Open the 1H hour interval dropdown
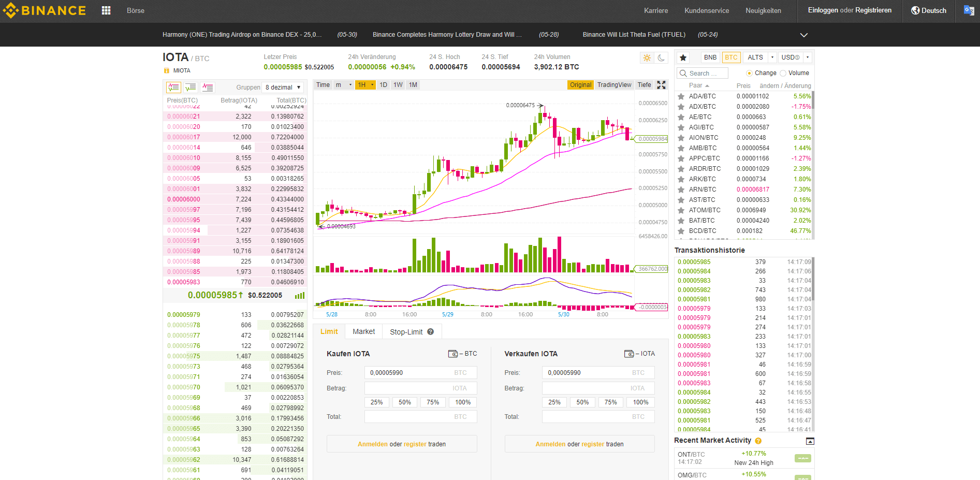 coord(365,85)
